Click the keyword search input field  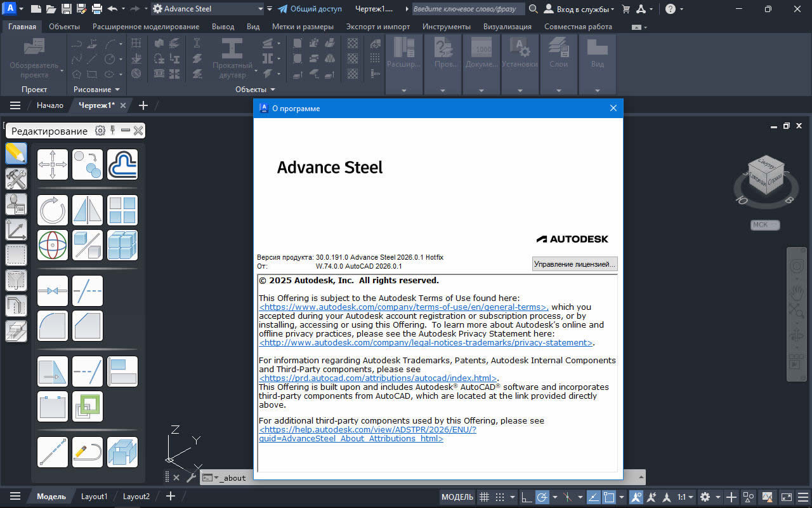[x=468, y=9]
